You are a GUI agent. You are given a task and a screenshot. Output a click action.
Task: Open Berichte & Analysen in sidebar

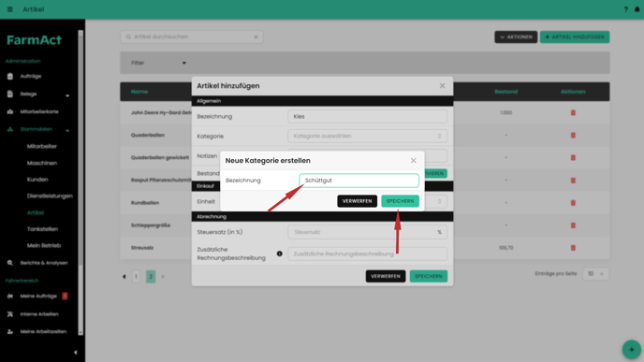coord(44,263)
